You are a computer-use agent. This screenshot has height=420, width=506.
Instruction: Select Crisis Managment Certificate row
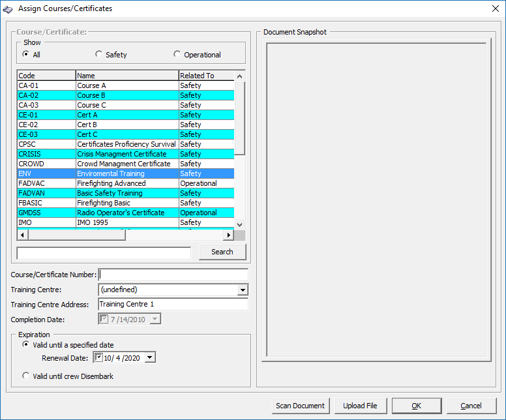[126, 154]
